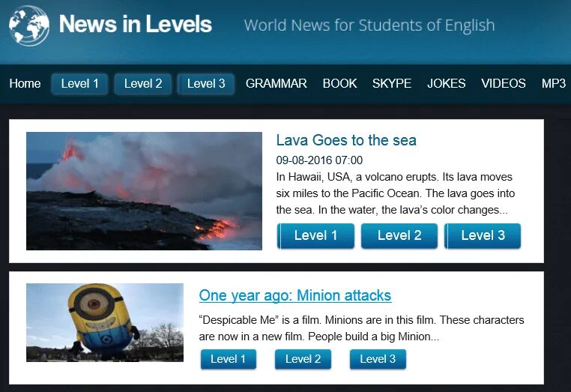This screenshot has height=392, width=571.
Task: Open the JOKES page
Action: click(x=446, y=83)
